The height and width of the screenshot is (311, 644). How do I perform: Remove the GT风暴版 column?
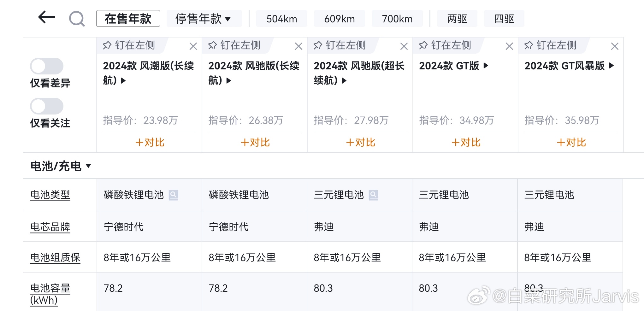615,46
